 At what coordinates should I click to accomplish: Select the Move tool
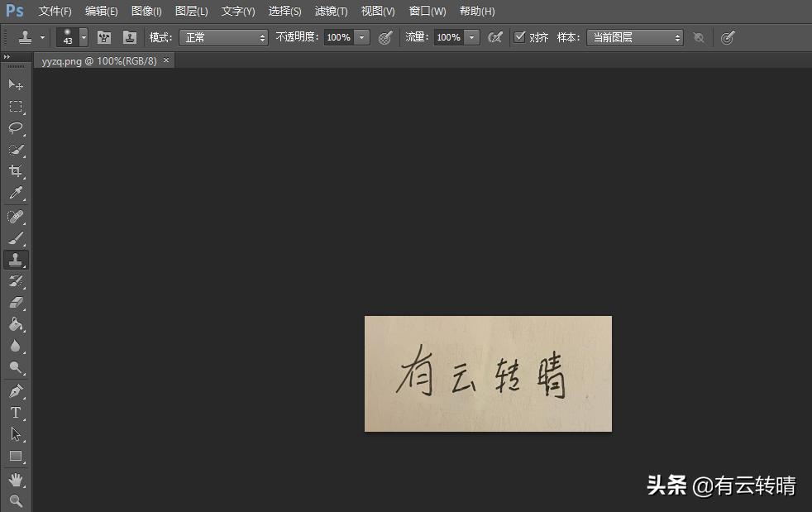pyautogui.click(x=16, y=84)
